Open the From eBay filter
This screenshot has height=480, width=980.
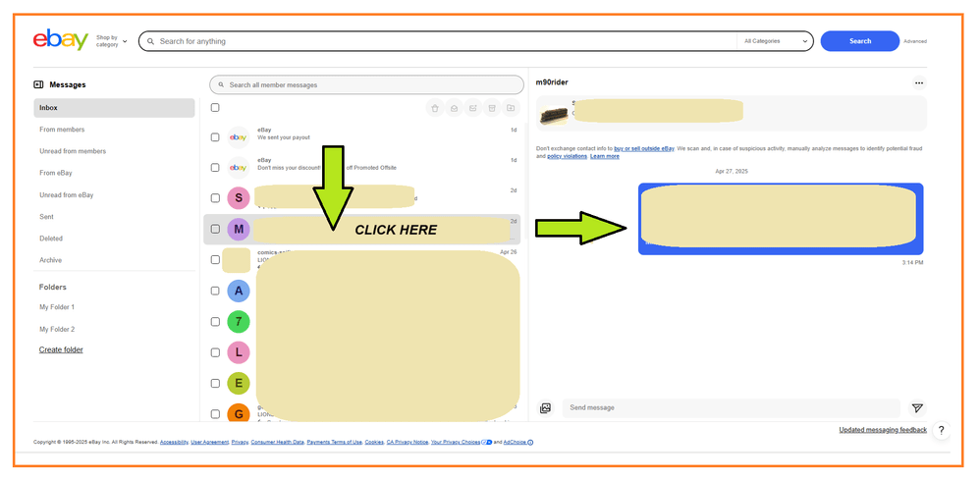point(56,173)
